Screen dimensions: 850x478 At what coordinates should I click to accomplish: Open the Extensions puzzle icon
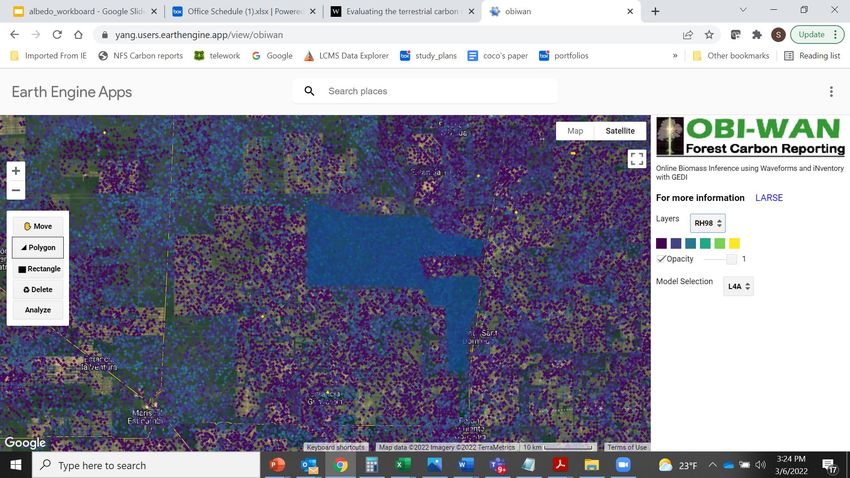pos(757,35)
